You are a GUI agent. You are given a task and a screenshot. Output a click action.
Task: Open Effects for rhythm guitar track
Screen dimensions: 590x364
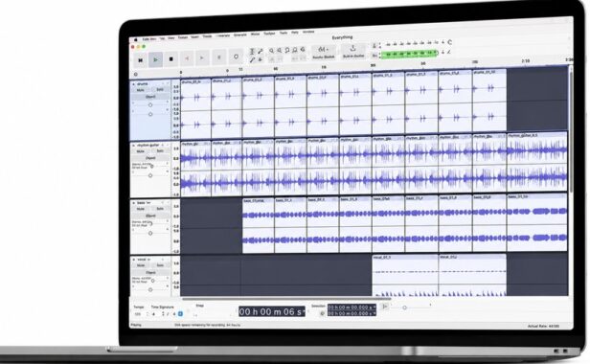click(x=150, y=158)
